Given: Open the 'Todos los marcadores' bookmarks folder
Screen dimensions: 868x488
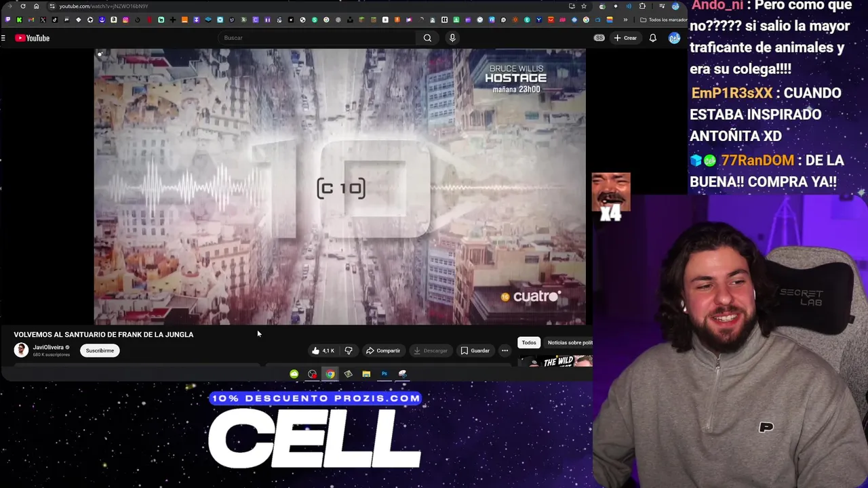Looking at the screenshot, I should pyautogui.click(x=665, y=20).
